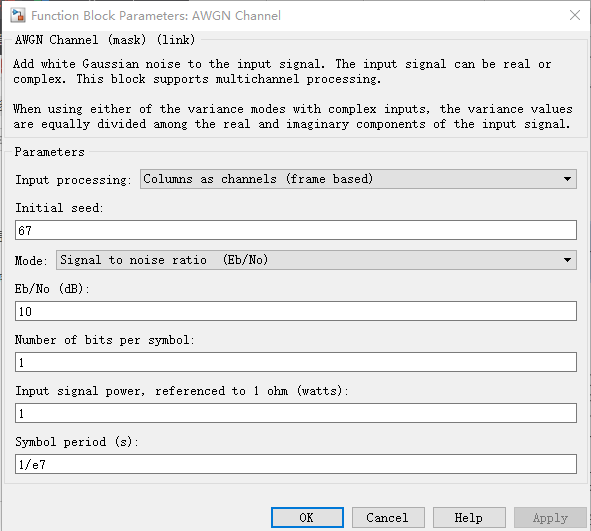Close the Function Block Parameters dialog
Image resolution: width=591 pixels, height=531 pixels.
click(574, 15)
